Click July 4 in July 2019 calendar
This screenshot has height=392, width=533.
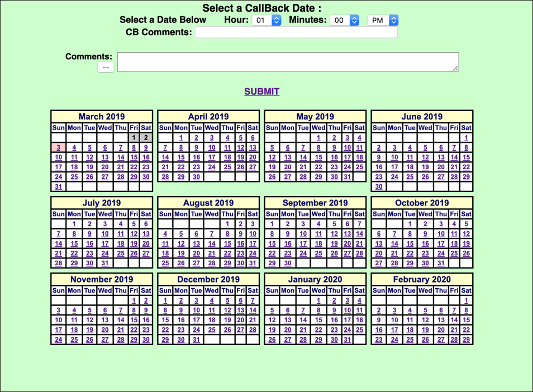(121, 224)
